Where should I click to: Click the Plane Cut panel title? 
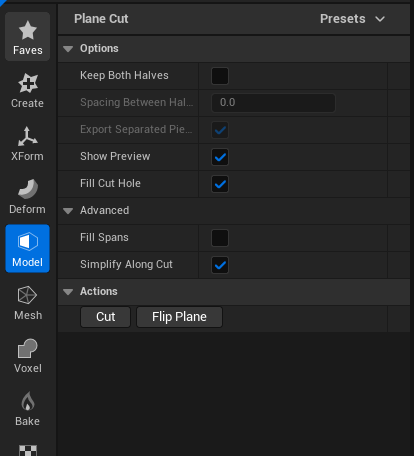[x=101, y=19]
